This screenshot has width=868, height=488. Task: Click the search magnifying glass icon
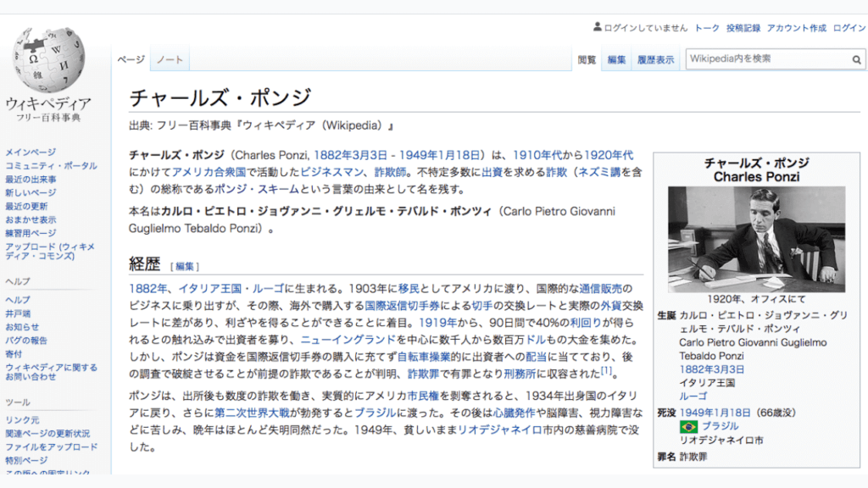(856, 59)
